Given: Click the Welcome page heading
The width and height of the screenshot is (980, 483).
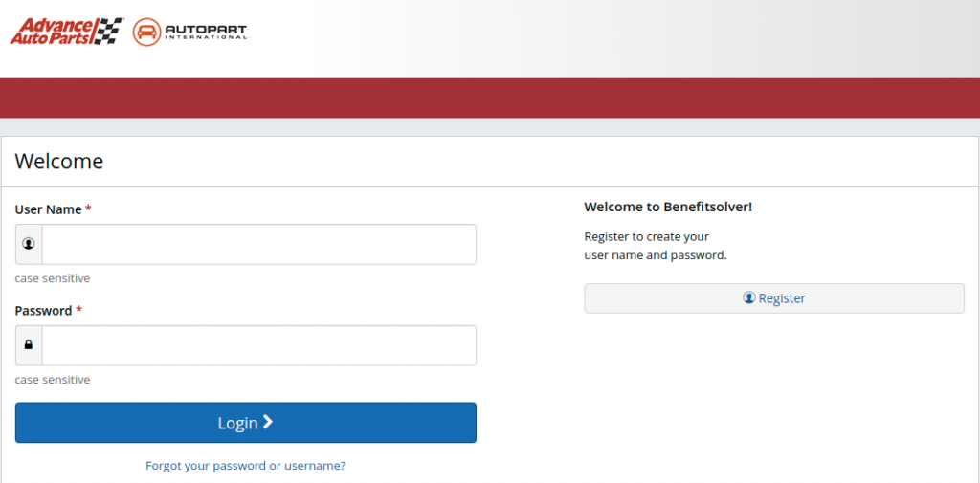Looking at the screenshot, I should coord(59,161).
